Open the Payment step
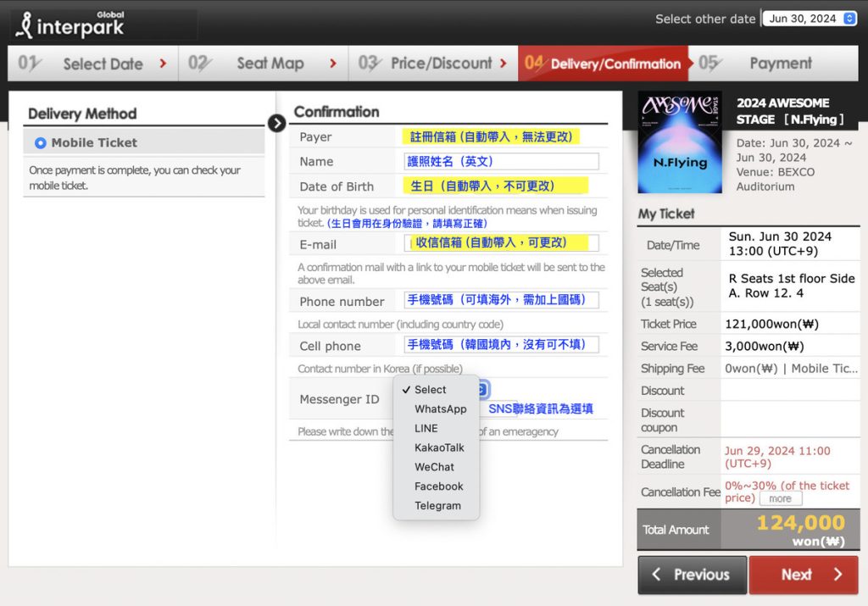The image size is (868, 606). pyautogui.click(x=779, y=63)
